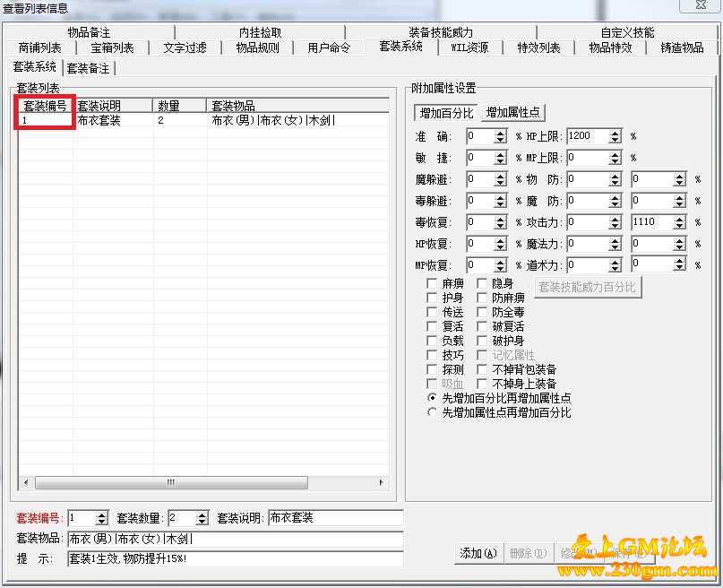Click the 提示 text field
Image resolution: width=723 pixels, height=588 pixels.
tap(236, 558)
